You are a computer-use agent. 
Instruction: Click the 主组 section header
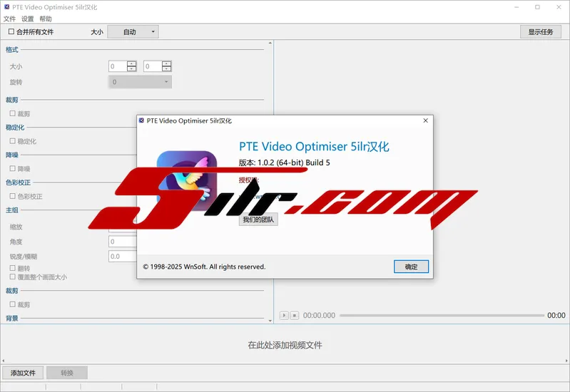point(11,210)
